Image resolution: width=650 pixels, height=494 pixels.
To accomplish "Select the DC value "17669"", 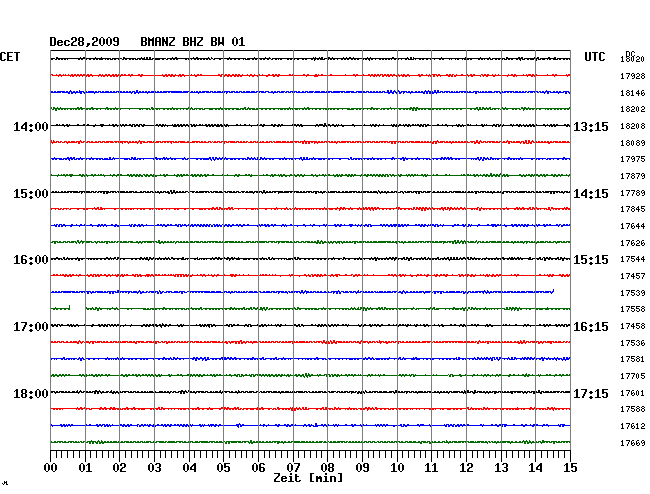I will (633, 443).
